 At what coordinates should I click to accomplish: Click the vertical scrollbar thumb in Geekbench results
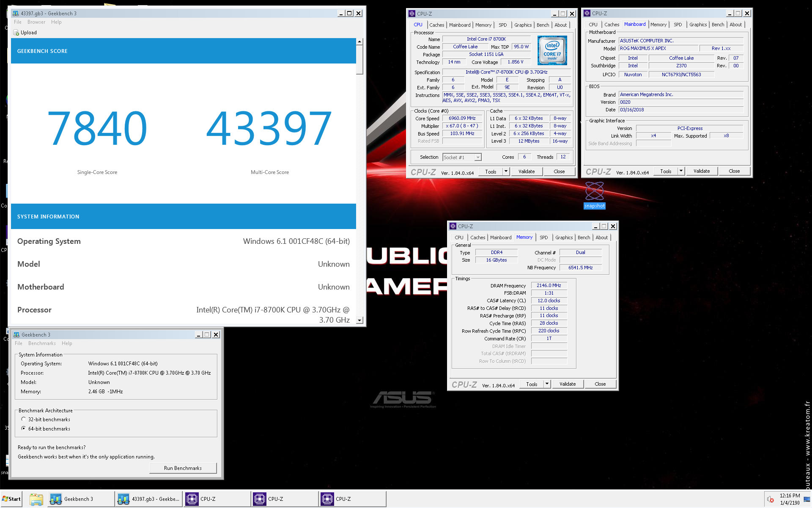[359, 60]
